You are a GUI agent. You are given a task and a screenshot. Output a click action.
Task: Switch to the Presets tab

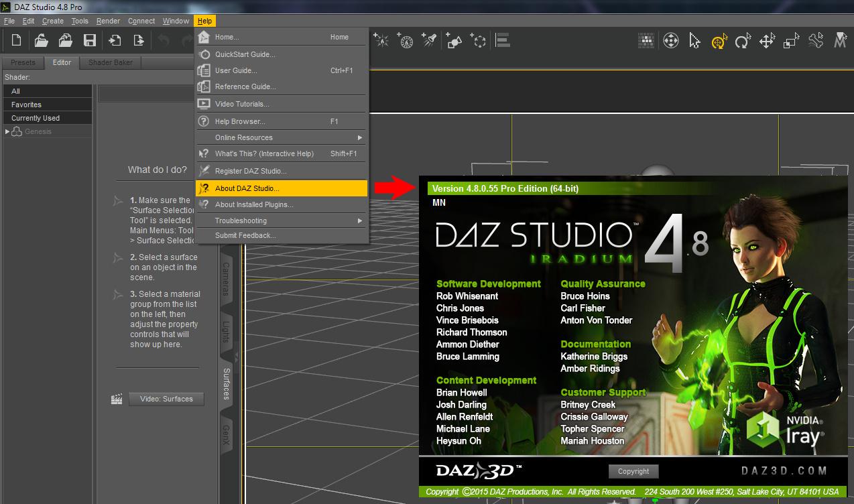23,62
